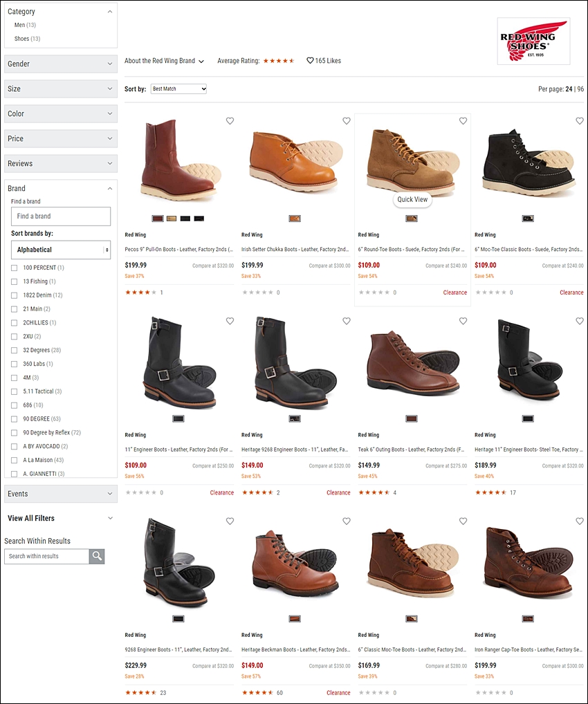Select the Men category
This screenshot has width=588, height=704.
tap(25, 25)
